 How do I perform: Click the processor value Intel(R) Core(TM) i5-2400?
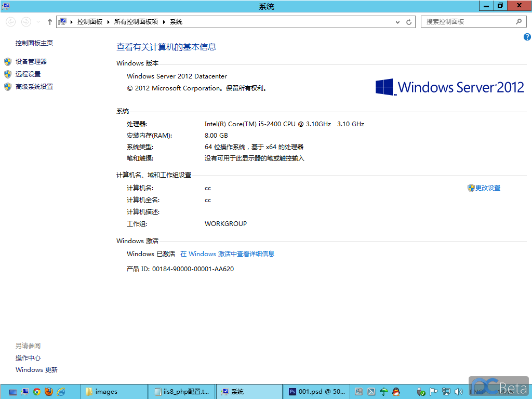pyautogui.click(x=284, y=124)
